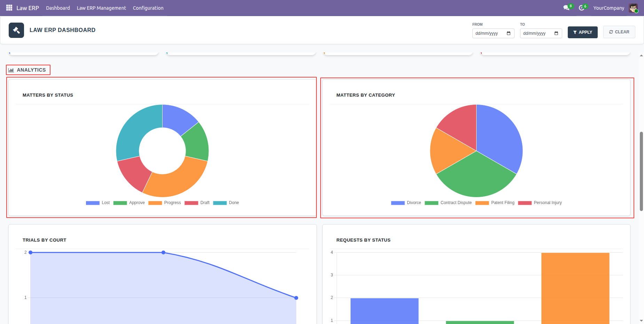Screen dimensions: 644x324
Task: Click the Apply filter button
Action: pos(582,32)
